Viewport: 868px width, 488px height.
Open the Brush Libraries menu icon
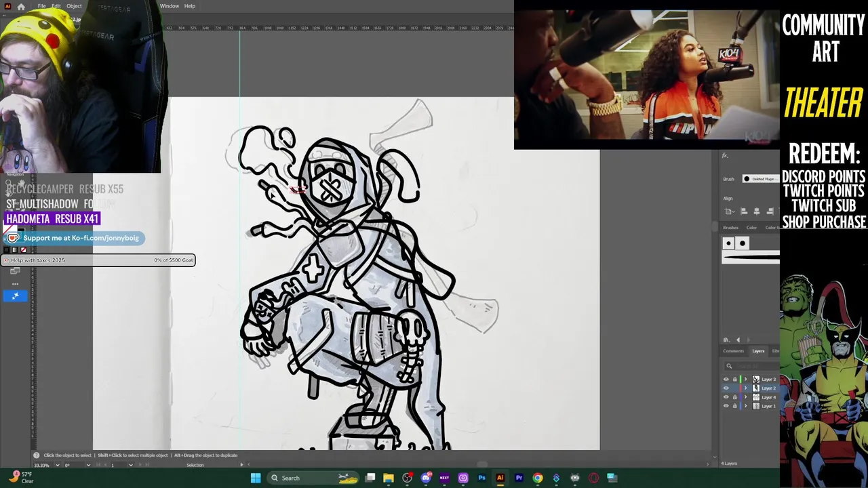(726, 340)
